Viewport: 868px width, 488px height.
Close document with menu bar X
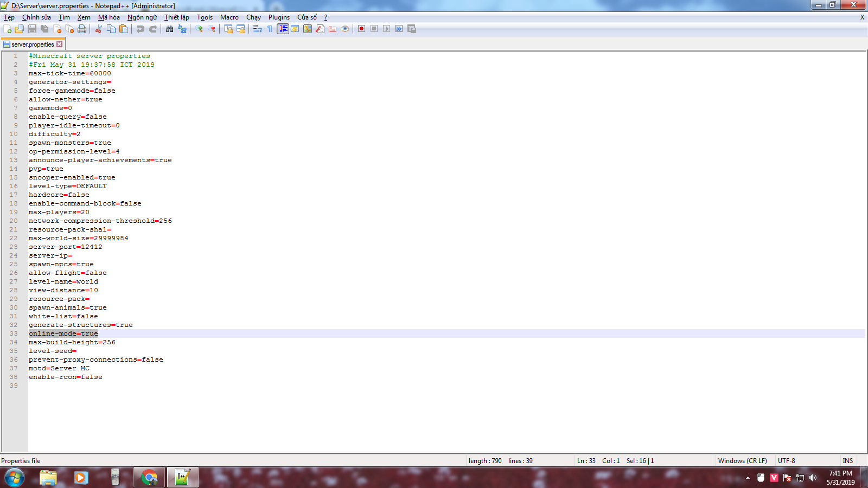[x=862, y=17]
